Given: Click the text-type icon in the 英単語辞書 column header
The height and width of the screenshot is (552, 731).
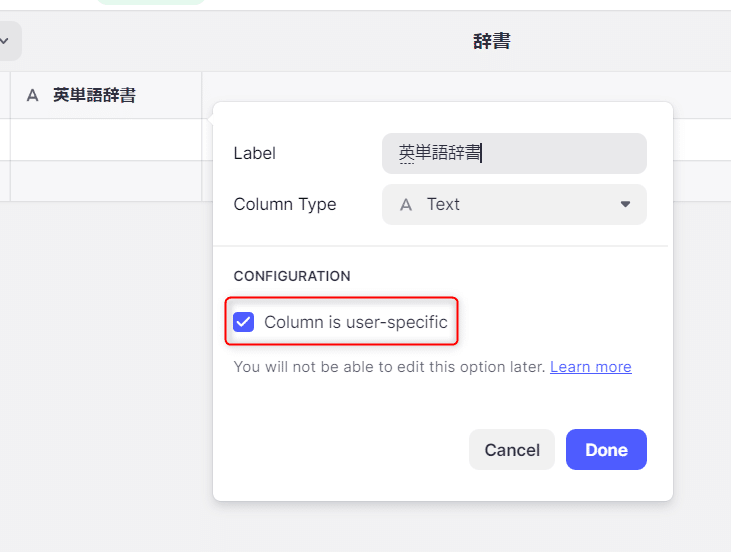Looking at the screenshot, I should 32,96.
